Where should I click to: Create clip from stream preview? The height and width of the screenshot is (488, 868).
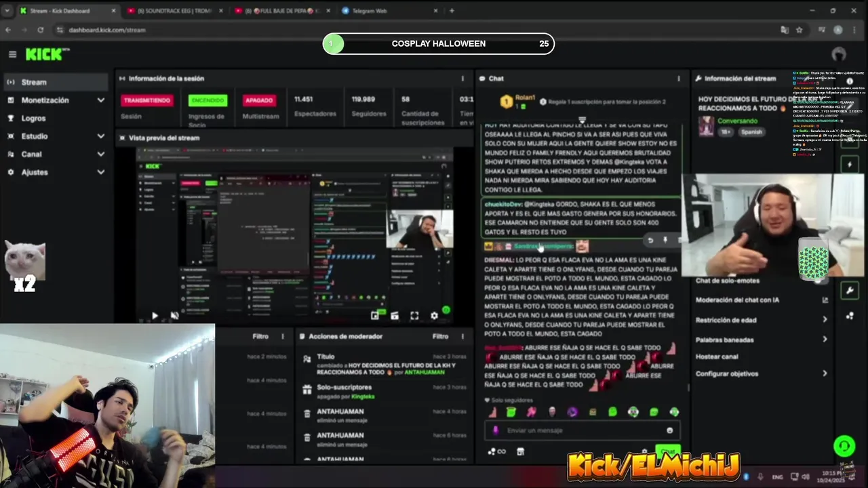pyautogui.click(x=395, y=316)
